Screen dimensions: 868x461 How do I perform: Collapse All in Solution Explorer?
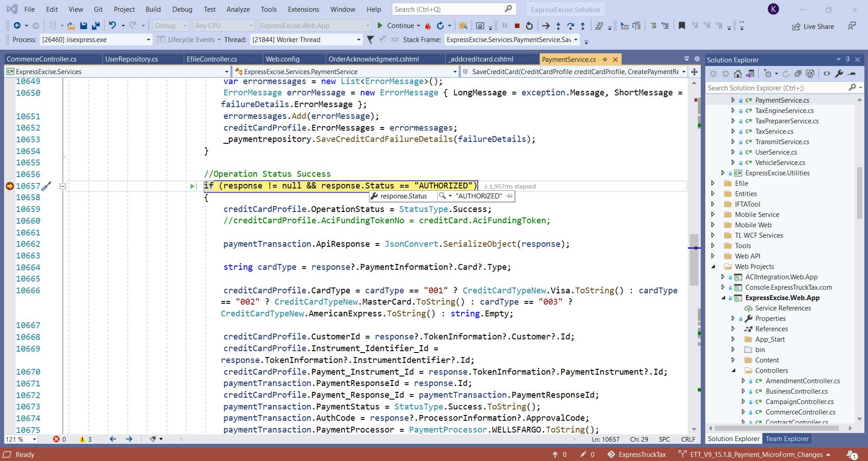[798, 74]
